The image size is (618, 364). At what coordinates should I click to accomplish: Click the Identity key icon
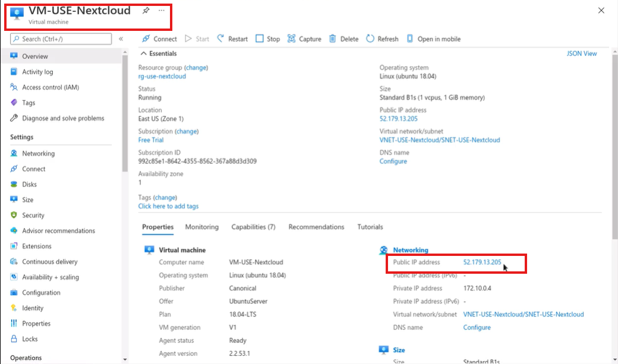pos(14,308)
